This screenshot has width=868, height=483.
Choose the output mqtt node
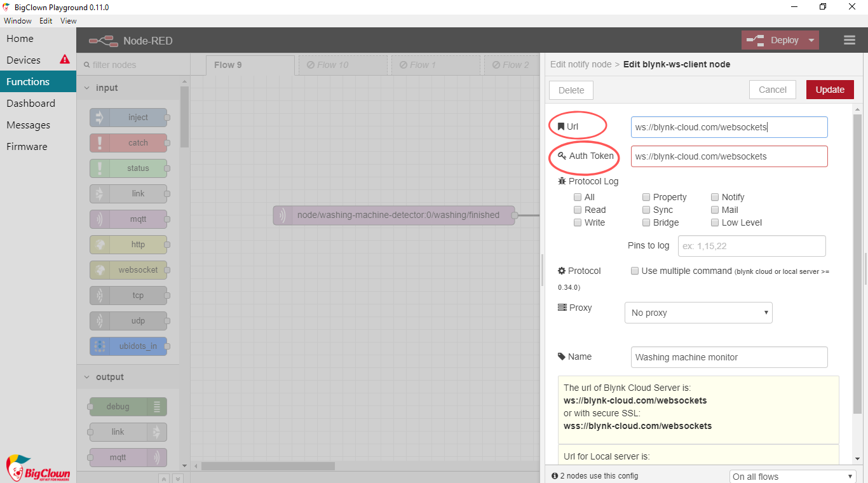tap(128, 458)
